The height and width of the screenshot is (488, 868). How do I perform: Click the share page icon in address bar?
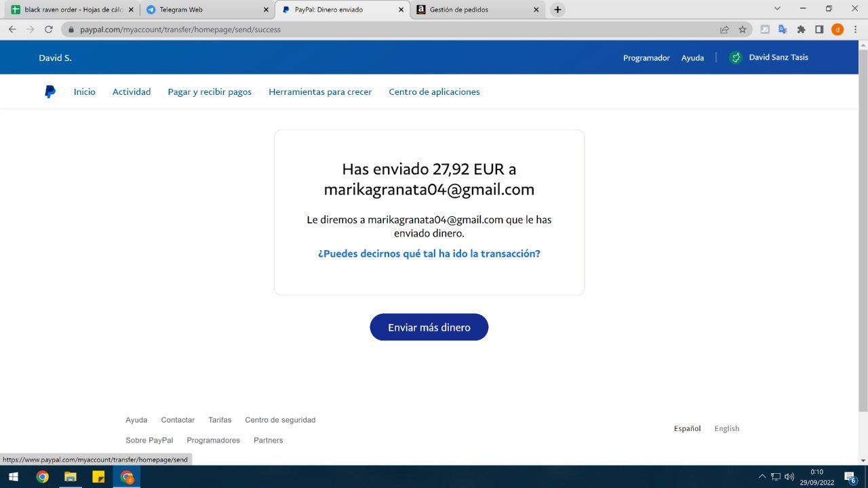724,29
